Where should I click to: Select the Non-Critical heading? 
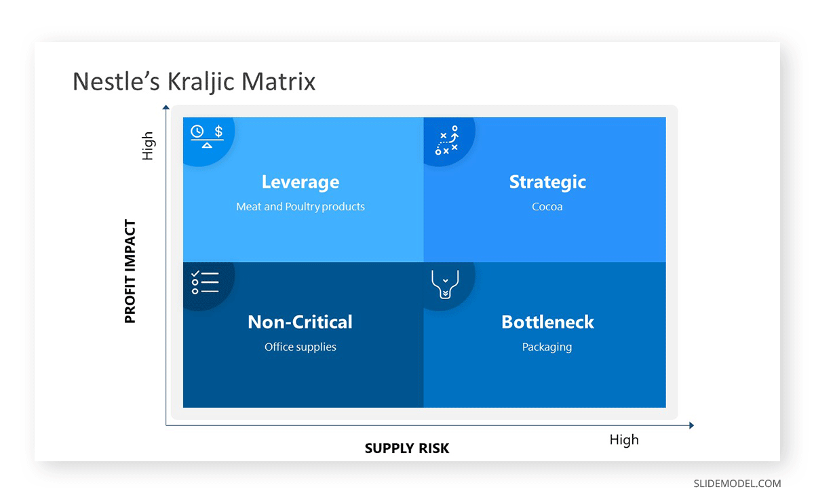coord(301,322)
